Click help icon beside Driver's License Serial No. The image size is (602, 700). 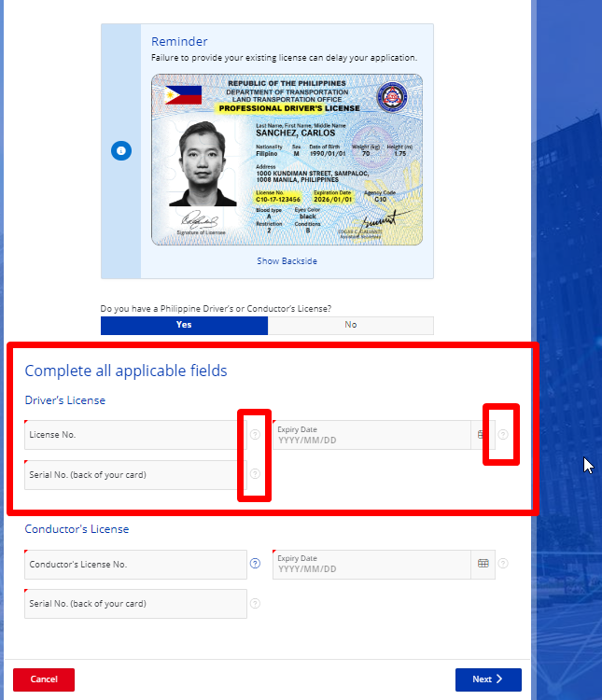255,474
